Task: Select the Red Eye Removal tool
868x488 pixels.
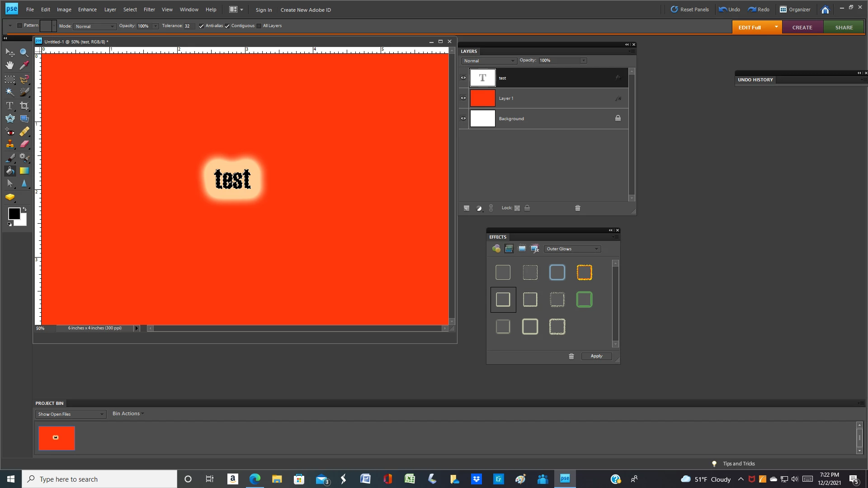Action: pyautogui.click(x=9, y=131)
